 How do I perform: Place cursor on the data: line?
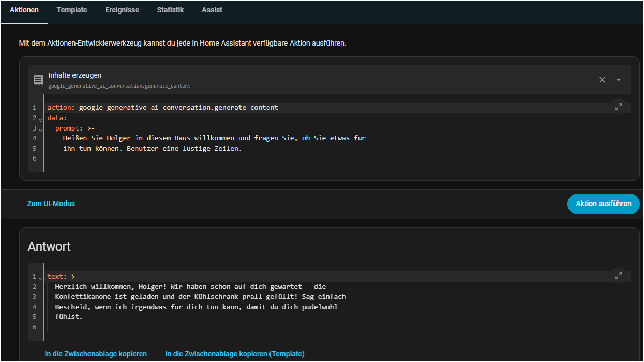[57, 118]
